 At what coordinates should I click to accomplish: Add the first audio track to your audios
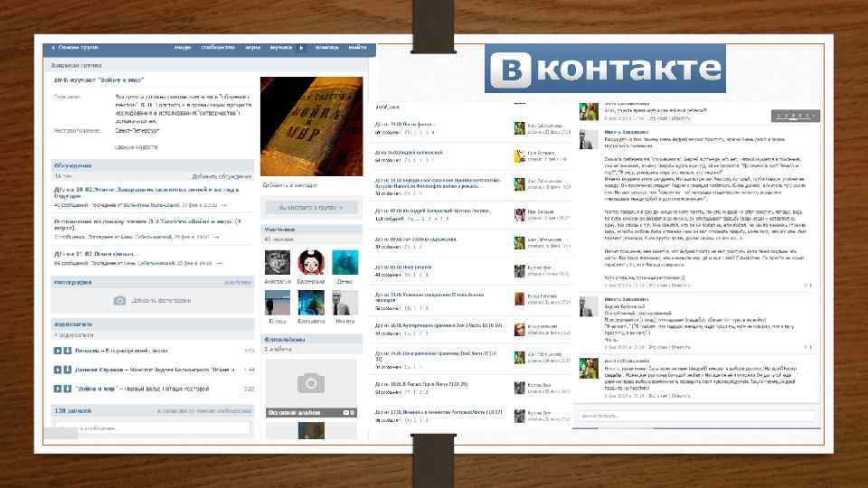click(68, 351)
